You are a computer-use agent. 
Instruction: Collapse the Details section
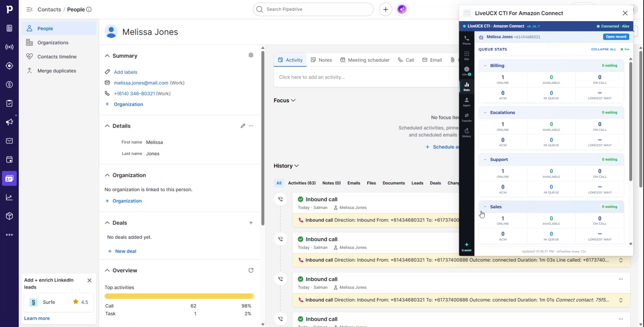click(107, 126)
